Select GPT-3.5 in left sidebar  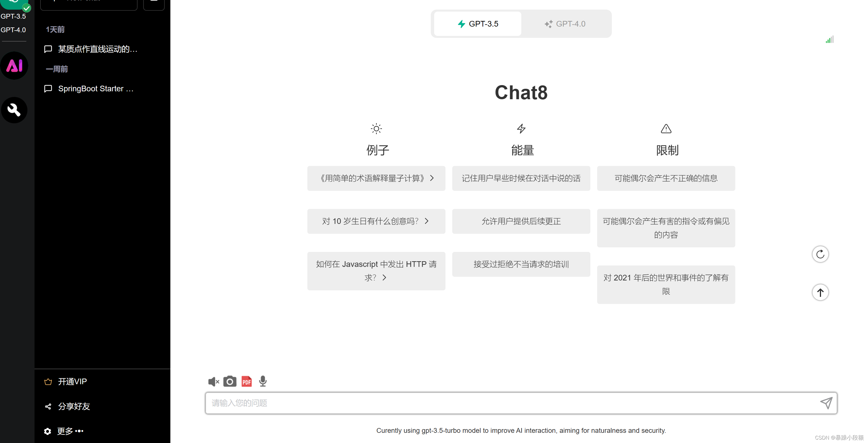[13, 16]
